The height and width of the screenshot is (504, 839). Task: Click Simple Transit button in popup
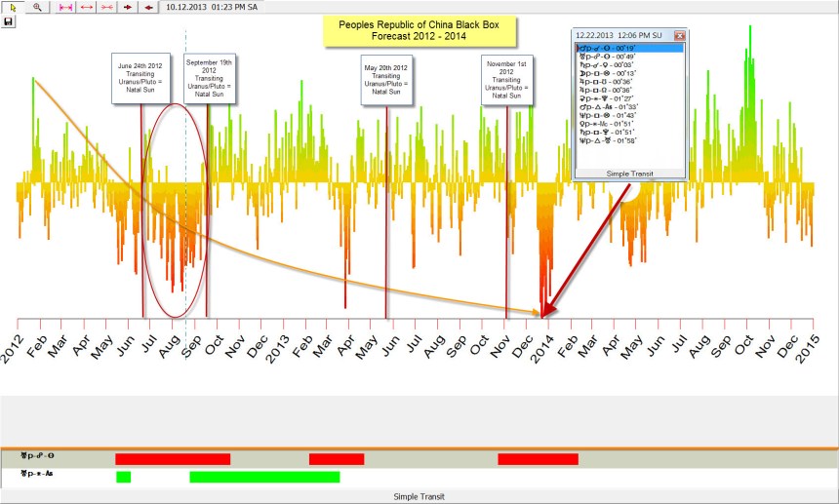coord(628,174)
